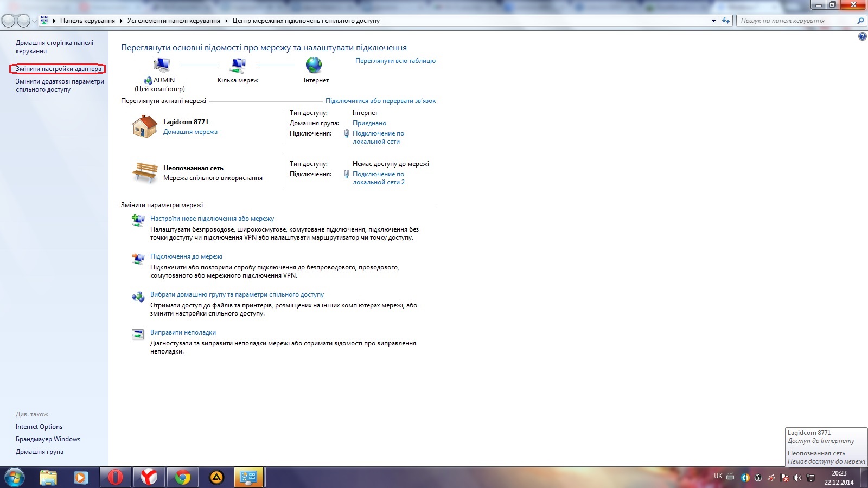This screenshot has width=868, height=488.
Task: Open 'Змінити настройки адаптера' link
Action: click(58, 69)
